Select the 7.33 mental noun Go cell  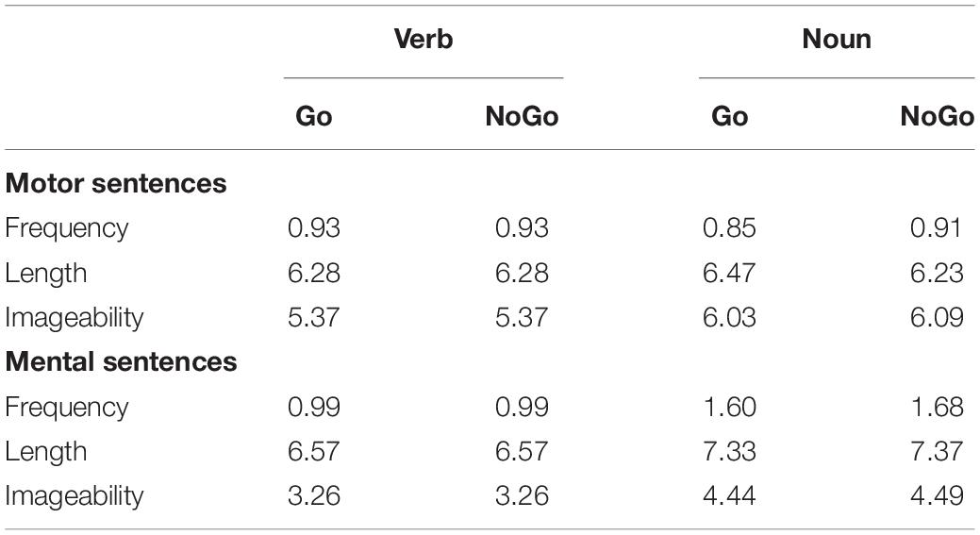(x=729, y=451)
